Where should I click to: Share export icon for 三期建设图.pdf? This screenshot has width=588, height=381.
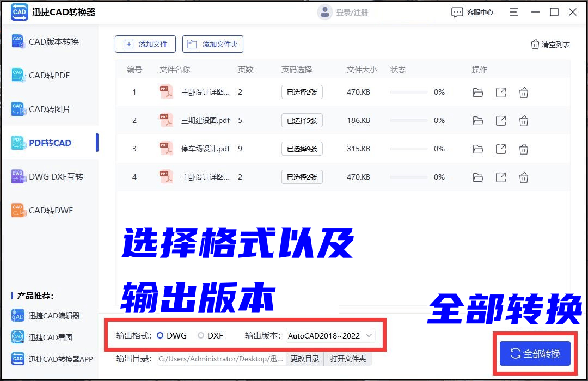coord(501,121)
